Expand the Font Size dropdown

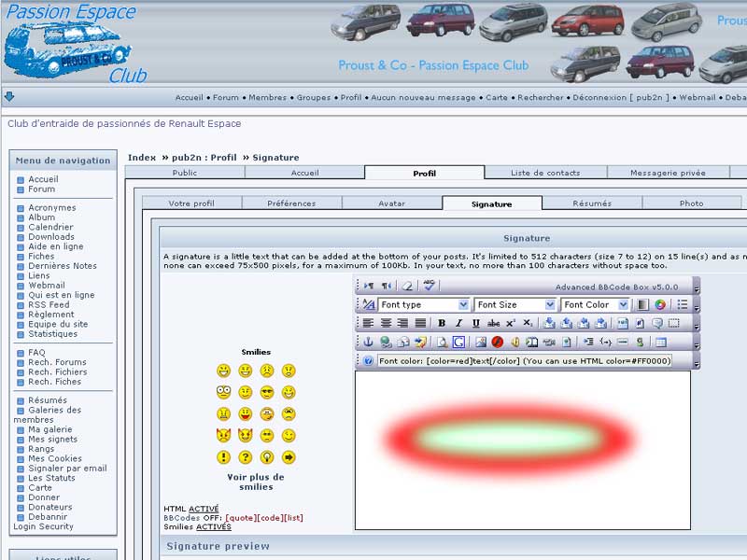(515, 304)
